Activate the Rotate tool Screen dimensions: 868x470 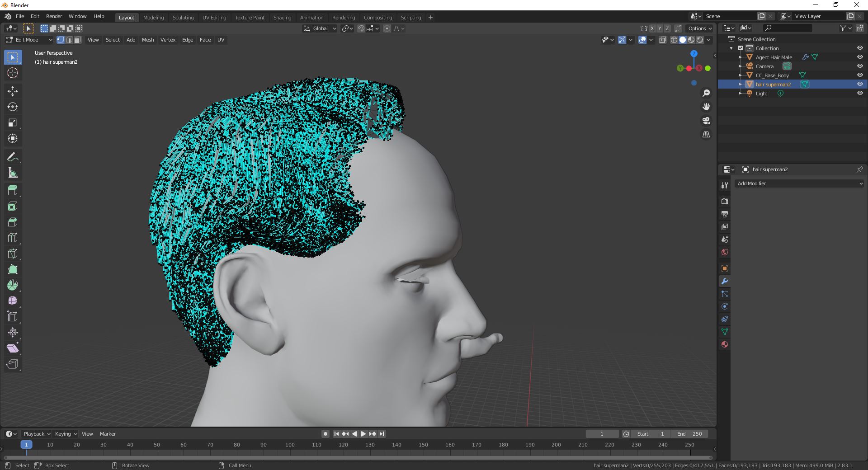tap(13, 107)
